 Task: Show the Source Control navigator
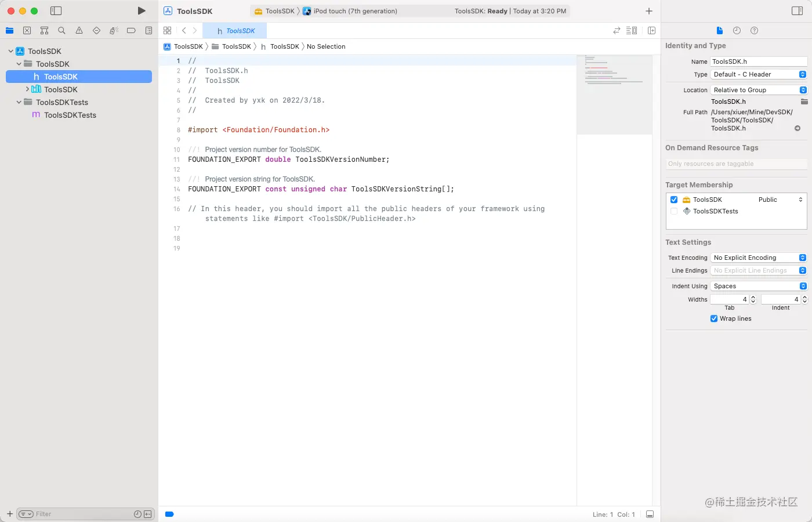coord(27,31)
